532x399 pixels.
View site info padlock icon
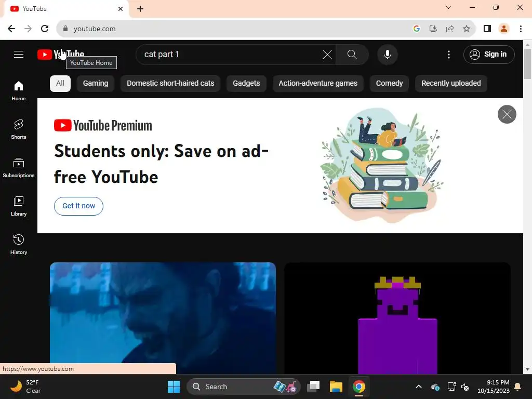[65, 29]
